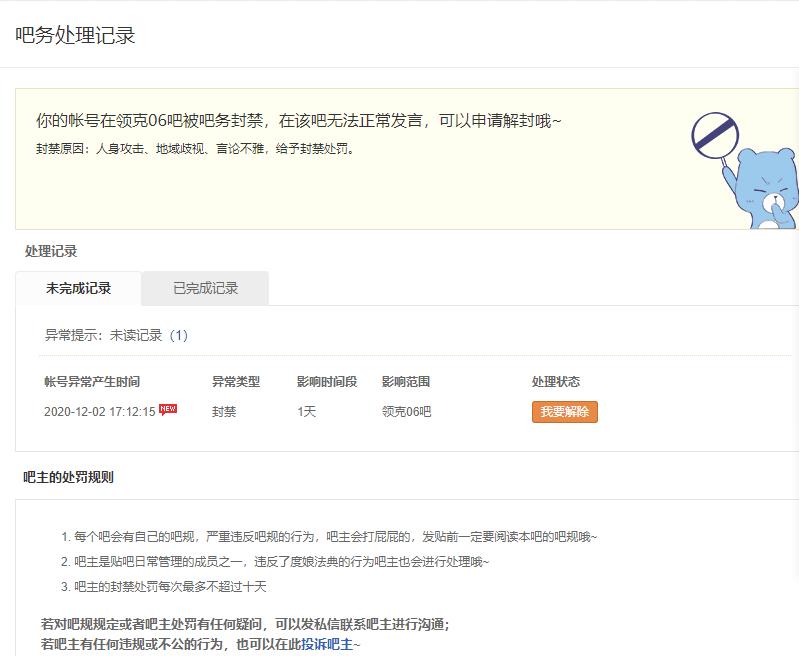Switch to the 已完成记录 tab

(x=205, y=288)
